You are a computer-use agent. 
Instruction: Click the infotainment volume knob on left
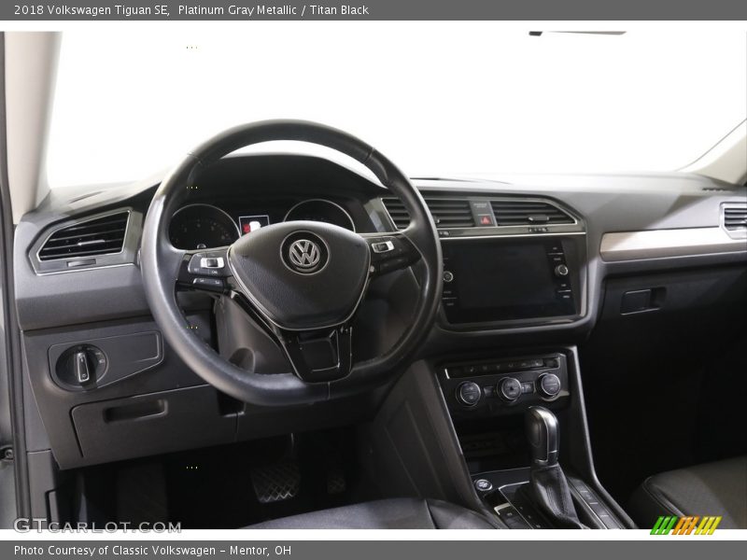(447, 276)
